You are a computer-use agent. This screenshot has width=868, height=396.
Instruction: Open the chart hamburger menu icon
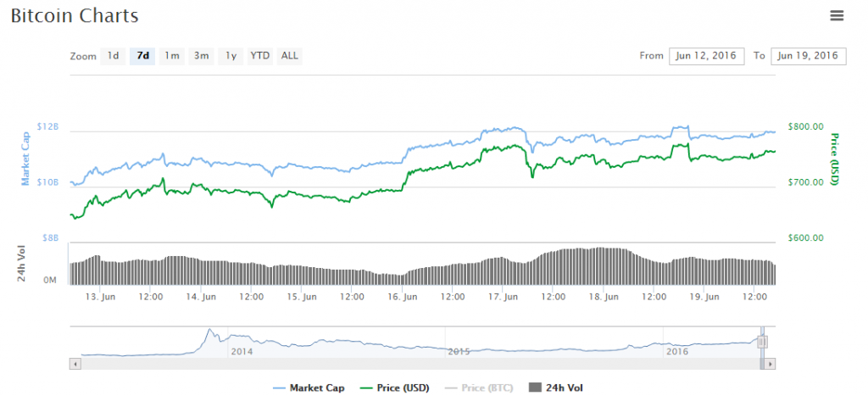pyautogui.click(x=837, y=15)
